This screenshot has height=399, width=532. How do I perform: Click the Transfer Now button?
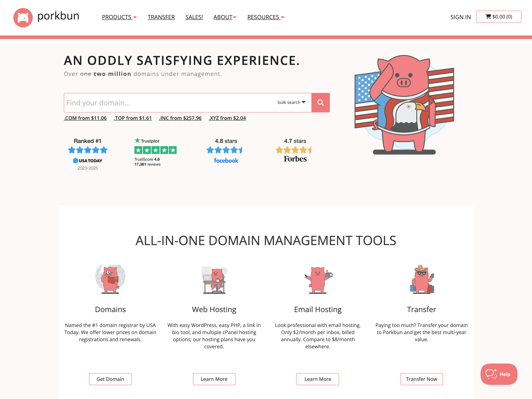422,379
